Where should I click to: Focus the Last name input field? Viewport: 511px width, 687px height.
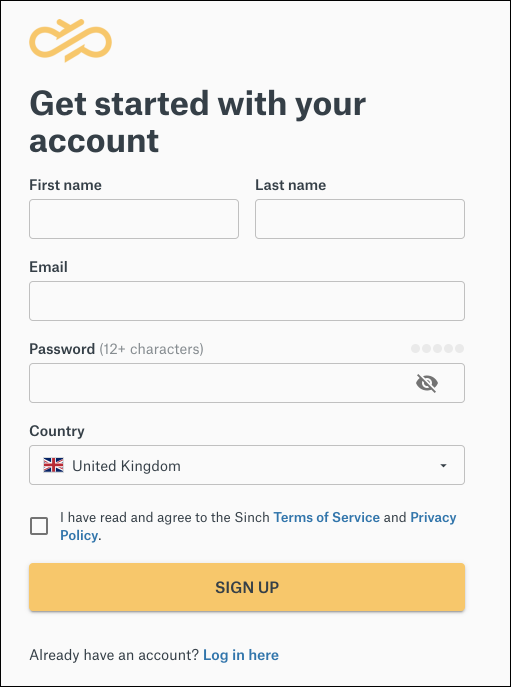[360, 219]
